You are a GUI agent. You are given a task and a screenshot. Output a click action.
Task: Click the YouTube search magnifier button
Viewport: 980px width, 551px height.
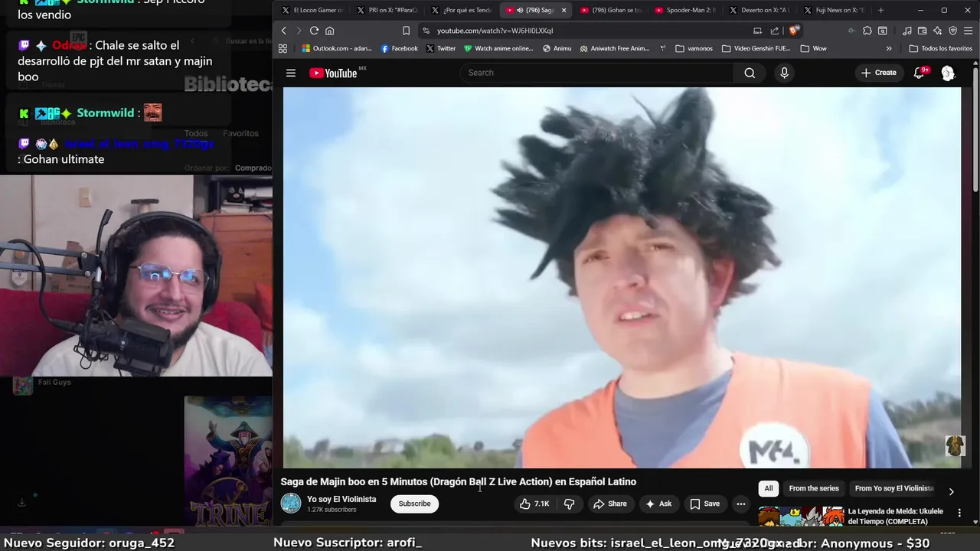tap(750, 73)
